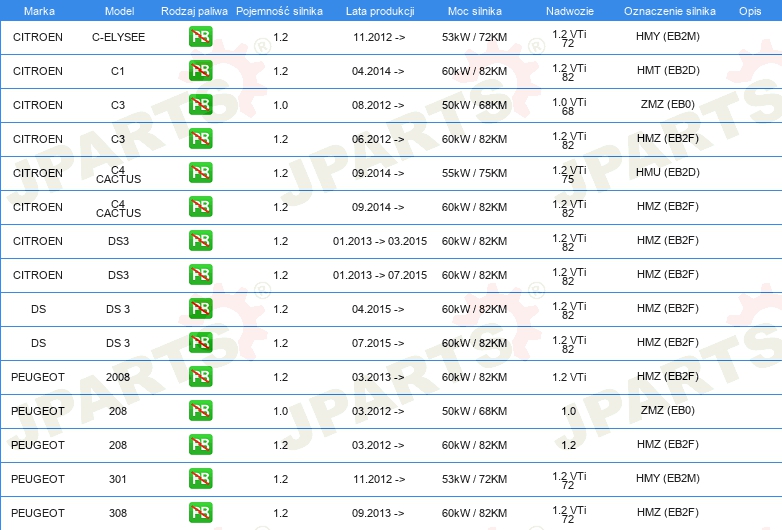Click ZMZ (EB0) in Peugeot 208 row
The height and width of the screenshot is (530, 782).
tap(668, 410)
